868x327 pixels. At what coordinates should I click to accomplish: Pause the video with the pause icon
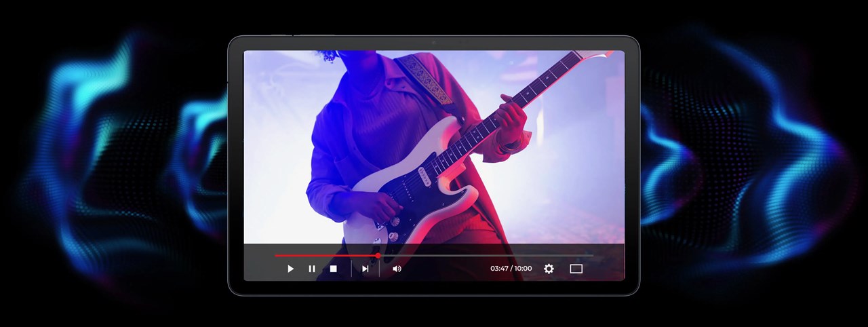click(312, 269)
